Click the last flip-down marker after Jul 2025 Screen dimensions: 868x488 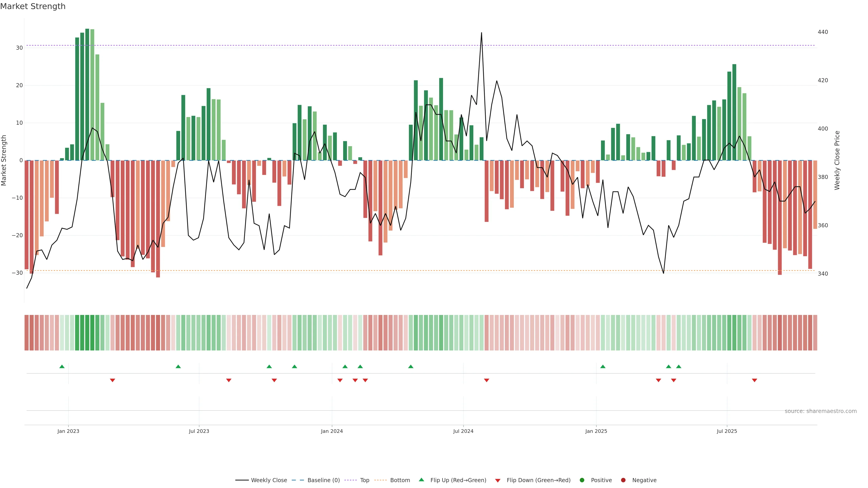(755, 380)
